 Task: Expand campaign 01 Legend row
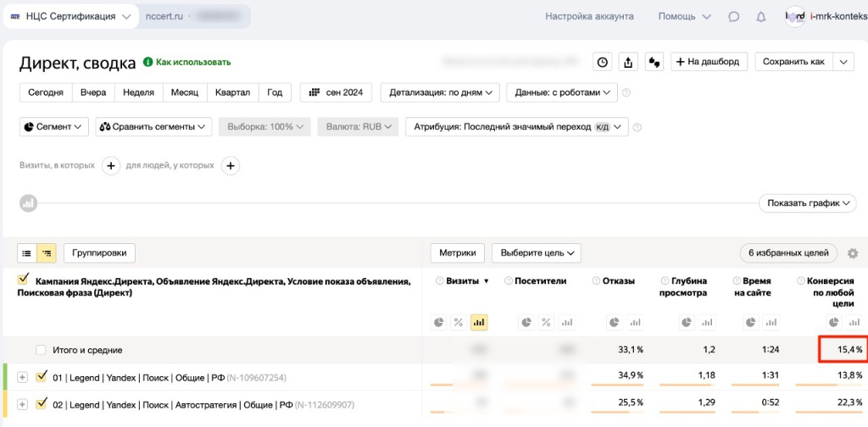click(x=22, y=377)
